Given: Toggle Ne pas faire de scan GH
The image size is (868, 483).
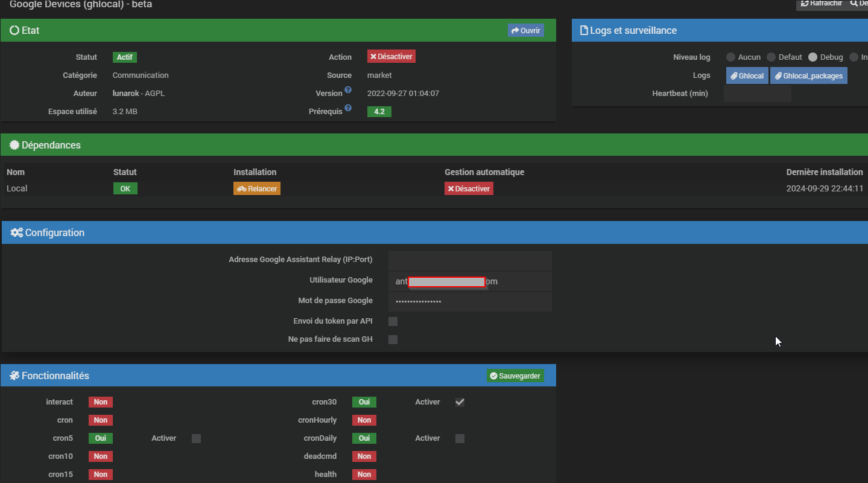Looking at the screenshot, I should pyautogui.click(x=393, y=339).
